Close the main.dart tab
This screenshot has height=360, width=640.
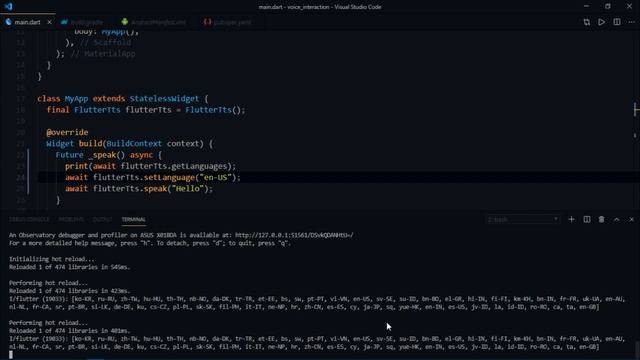click(49, 22)
